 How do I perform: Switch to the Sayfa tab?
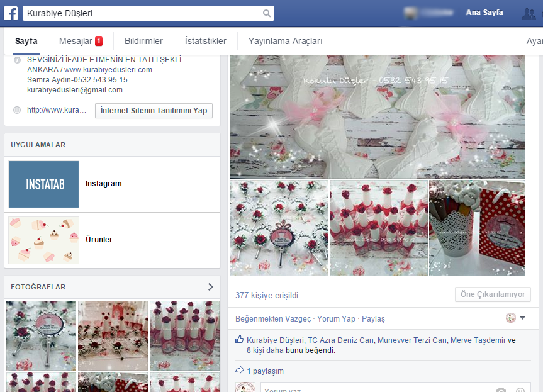pyautogui.click(x=26, y=41)
